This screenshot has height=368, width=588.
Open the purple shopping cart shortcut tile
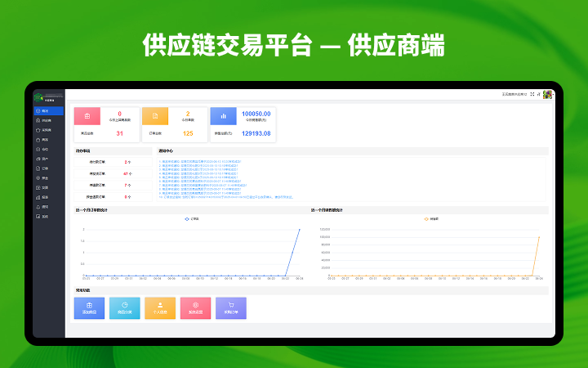(231, 307)
